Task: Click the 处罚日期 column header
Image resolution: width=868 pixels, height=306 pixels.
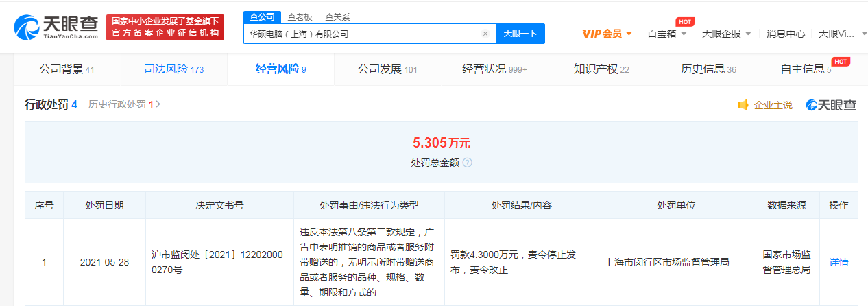Action: [x=104, y=205]
